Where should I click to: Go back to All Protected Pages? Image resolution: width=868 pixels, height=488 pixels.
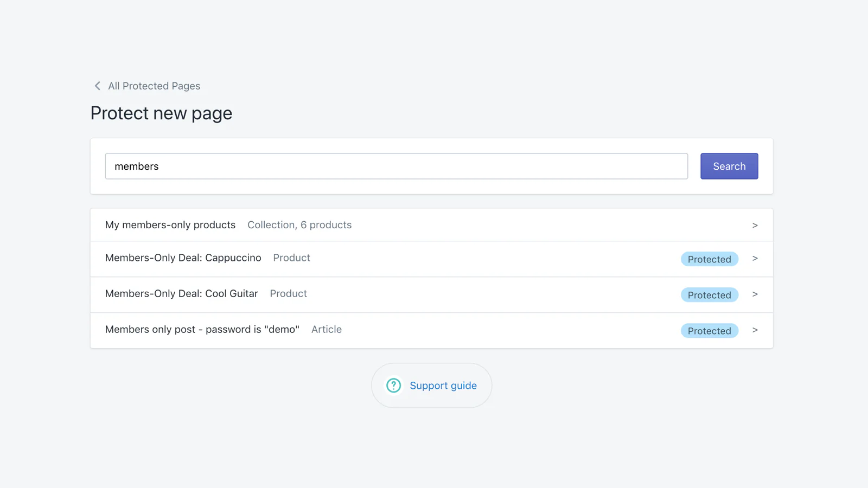[154, 86]
